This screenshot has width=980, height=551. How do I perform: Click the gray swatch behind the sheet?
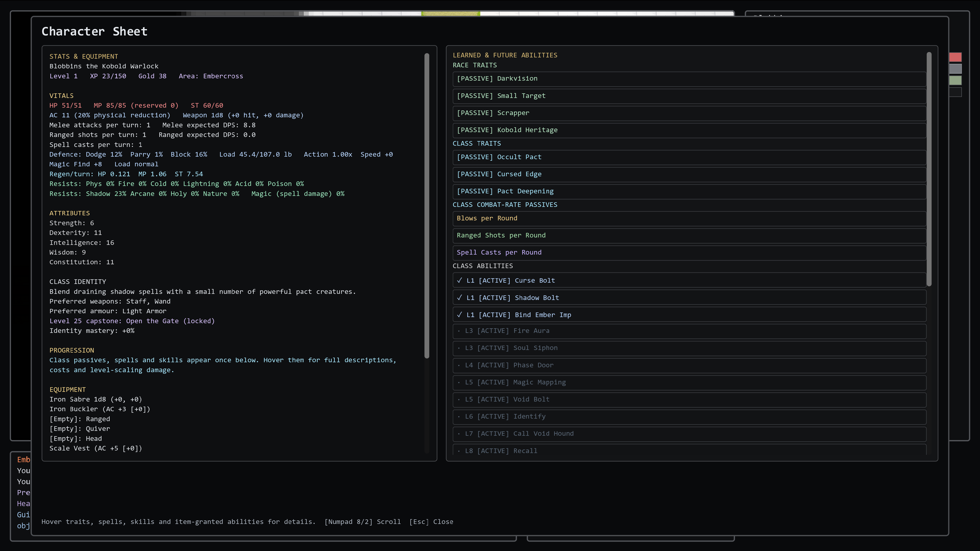tap(955, 69)
